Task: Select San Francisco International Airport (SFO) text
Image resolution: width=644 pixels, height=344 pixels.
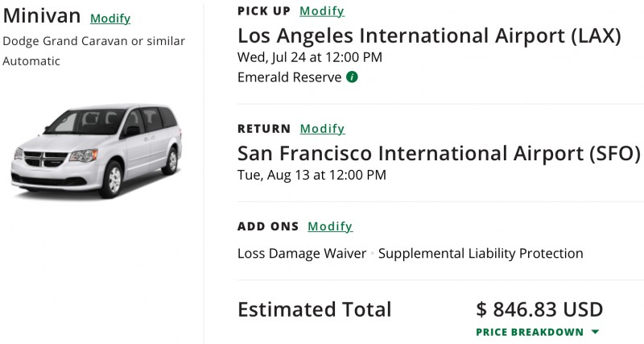Action: [x=439, y=153]
